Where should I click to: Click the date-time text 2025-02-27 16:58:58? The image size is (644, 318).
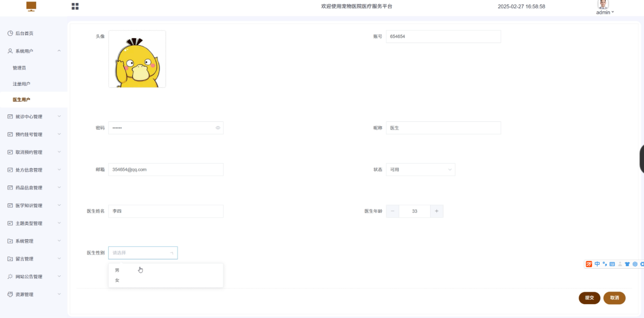point(521,7)
